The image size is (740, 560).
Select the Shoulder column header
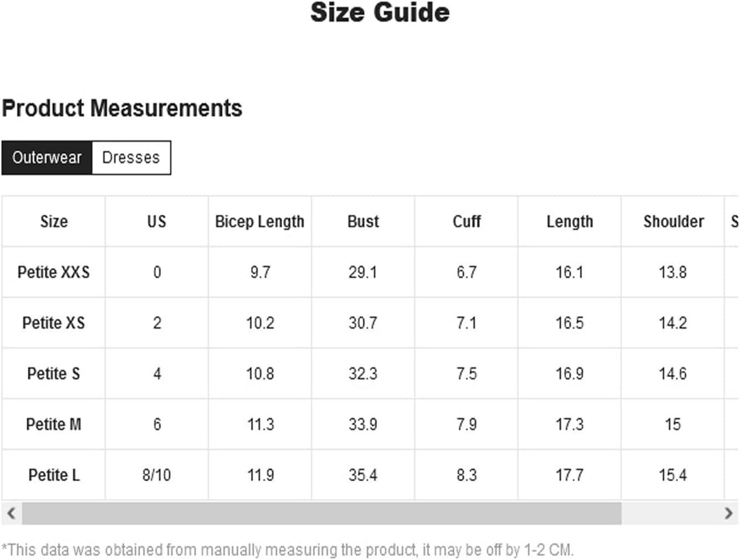point(673,222)
